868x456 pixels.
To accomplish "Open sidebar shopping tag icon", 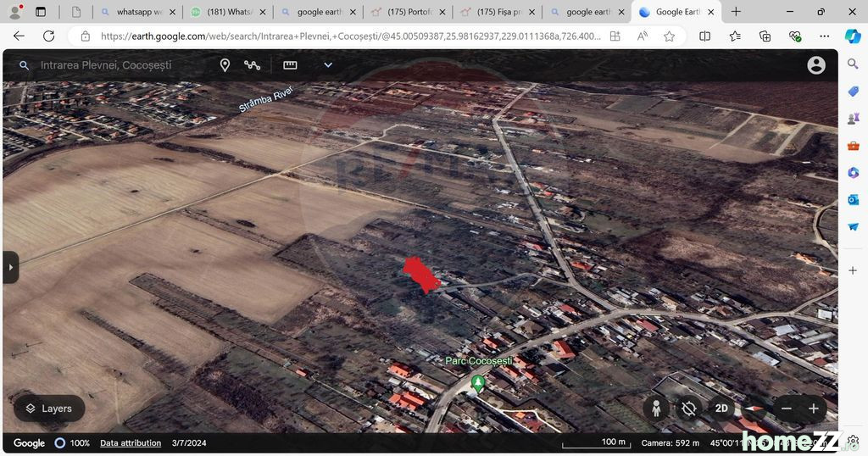I will click(x=853, y=91).
